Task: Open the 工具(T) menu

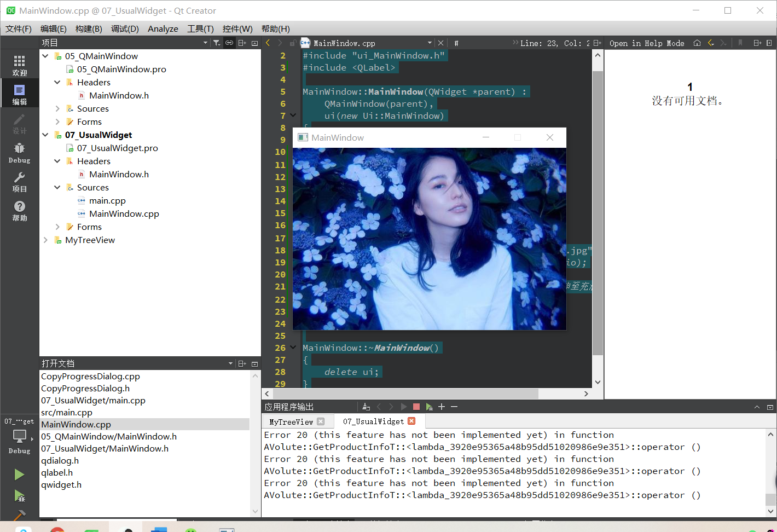Action: [201, 28]
